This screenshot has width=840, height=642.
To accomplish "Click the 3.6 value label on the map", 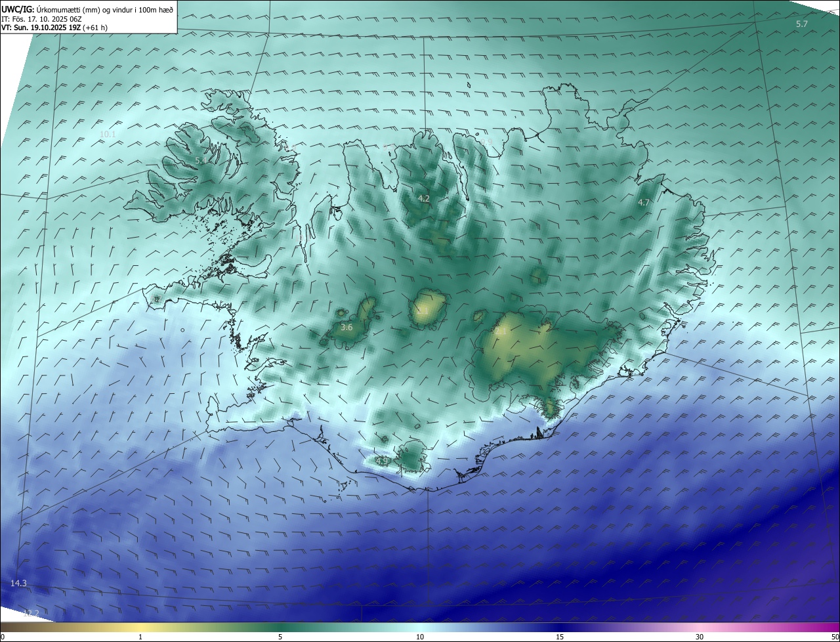I will click(x=346, y=327).
